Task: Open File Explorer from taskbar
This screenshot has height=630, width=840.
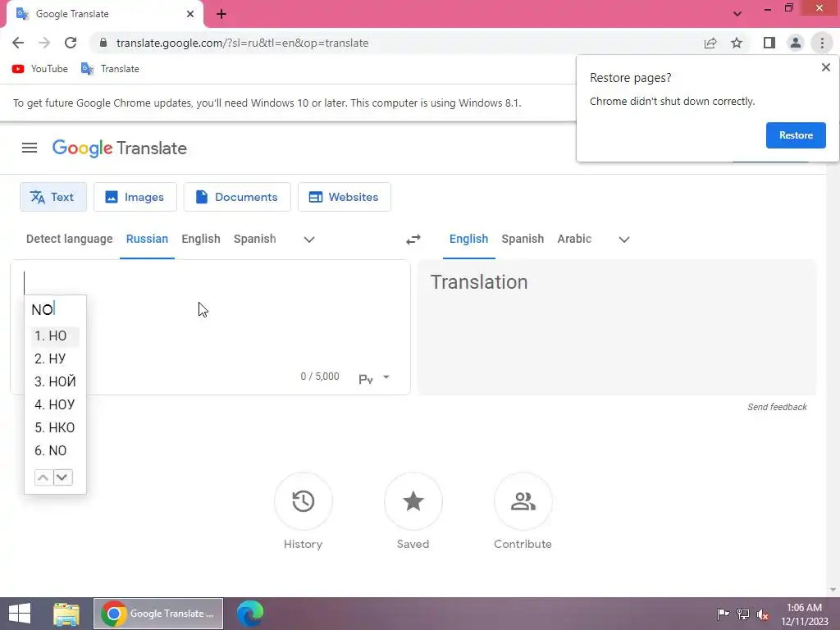Action: [66, 614]
